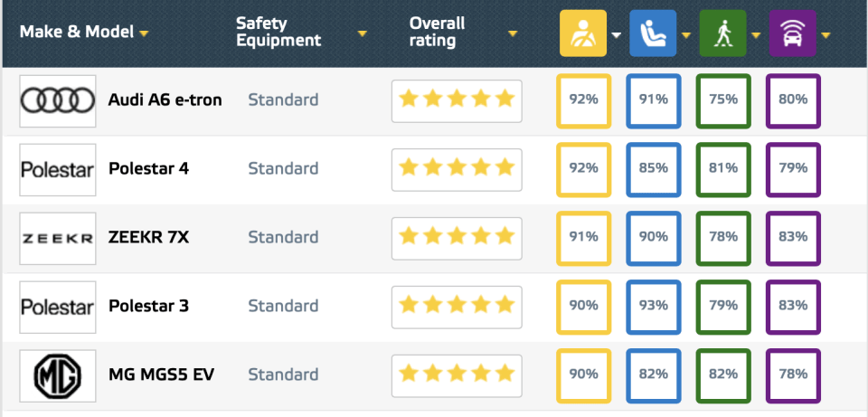868x417 pixels.
Task: Click the ZEEKR 7X five-star rating box
Action: [x=457, y=237]
